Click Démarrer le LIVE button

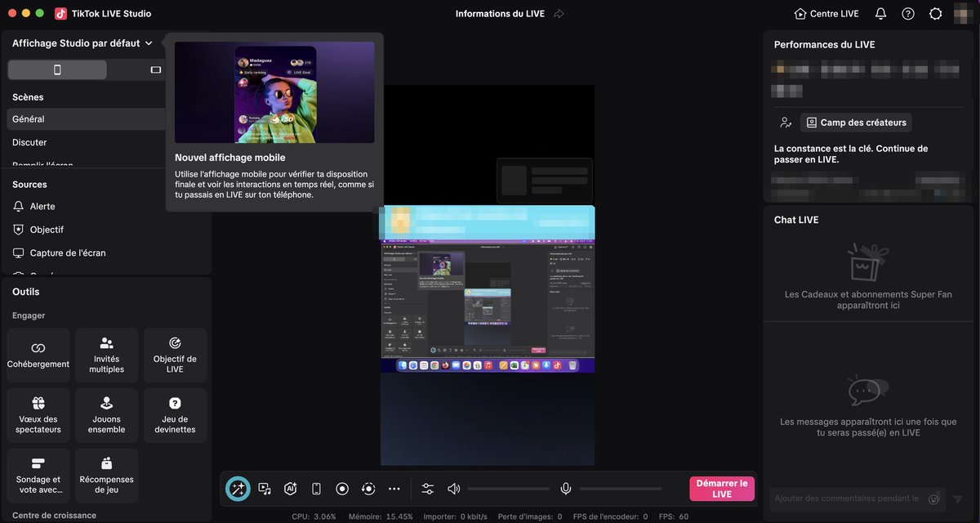[x=722, y=489]
